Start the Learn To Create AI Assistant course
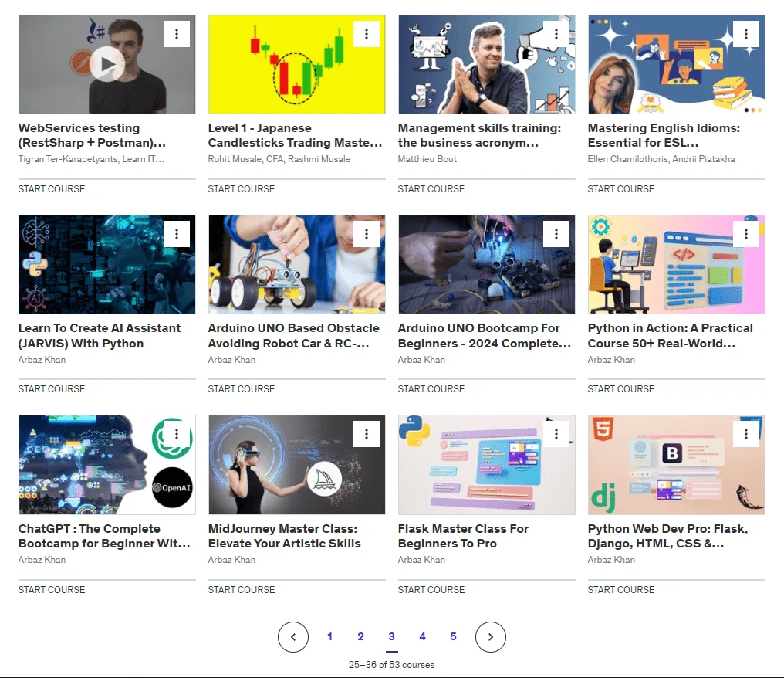 click(x=52, y=388)
